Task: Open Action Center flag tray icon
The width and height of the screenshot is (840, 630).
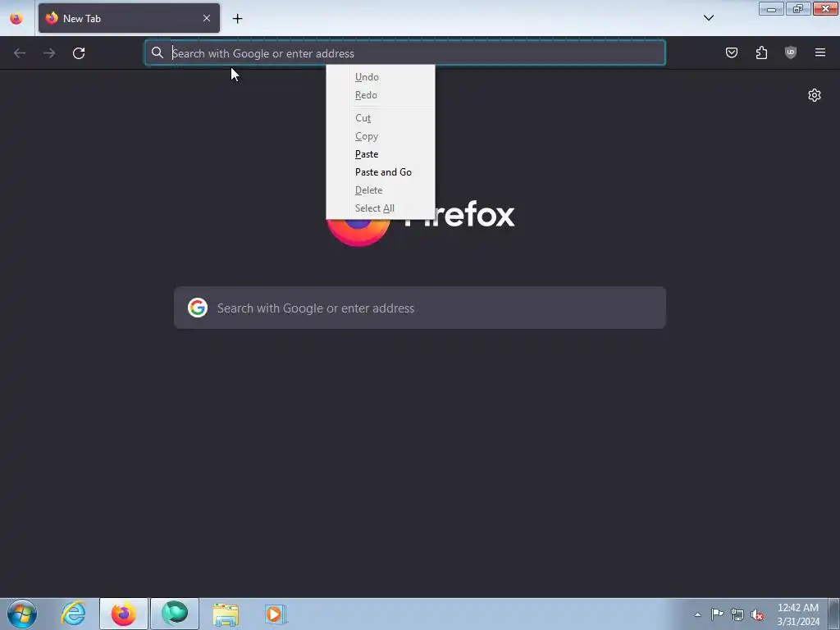Action: coord(717,614)
